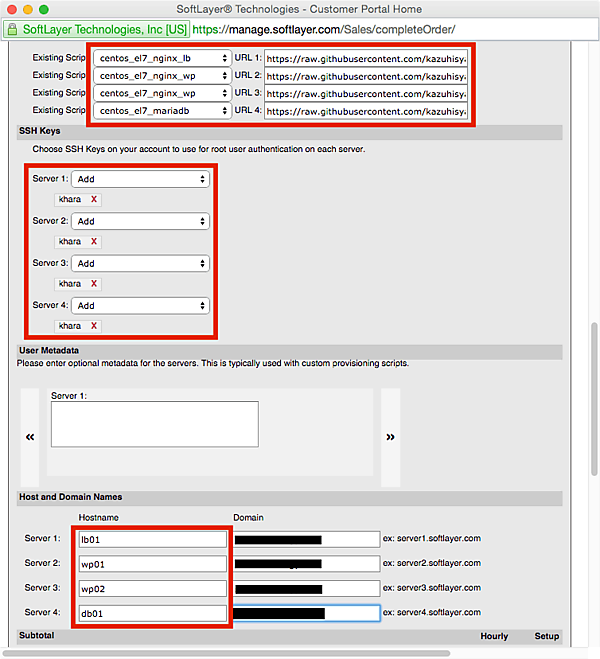Viewport: 600px width, 659px height.
Task: Go to next server metadata with » arrow
Action: (x=390, y=437)
